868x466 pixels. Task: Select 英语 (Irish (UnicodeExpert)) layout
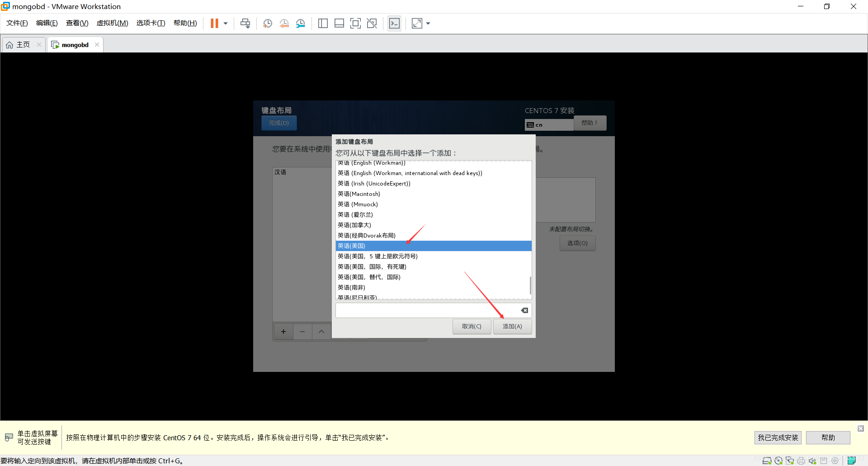coord(434,184)
